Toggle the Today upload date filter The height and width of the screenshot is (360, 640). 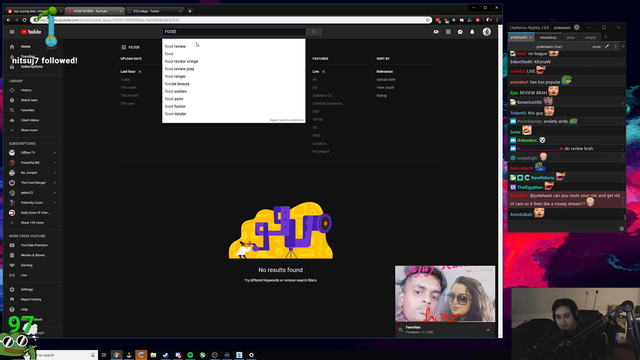(x=125, y=80)
